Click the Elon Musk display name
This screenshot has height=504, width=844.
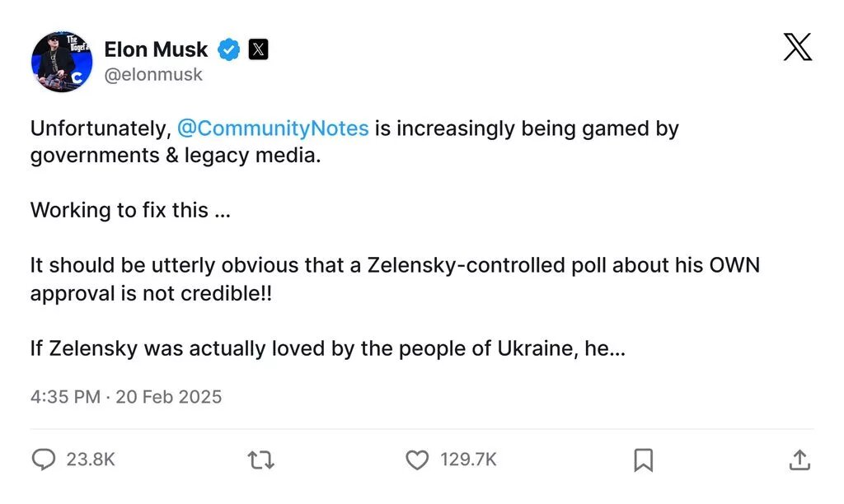click(156, 49)
